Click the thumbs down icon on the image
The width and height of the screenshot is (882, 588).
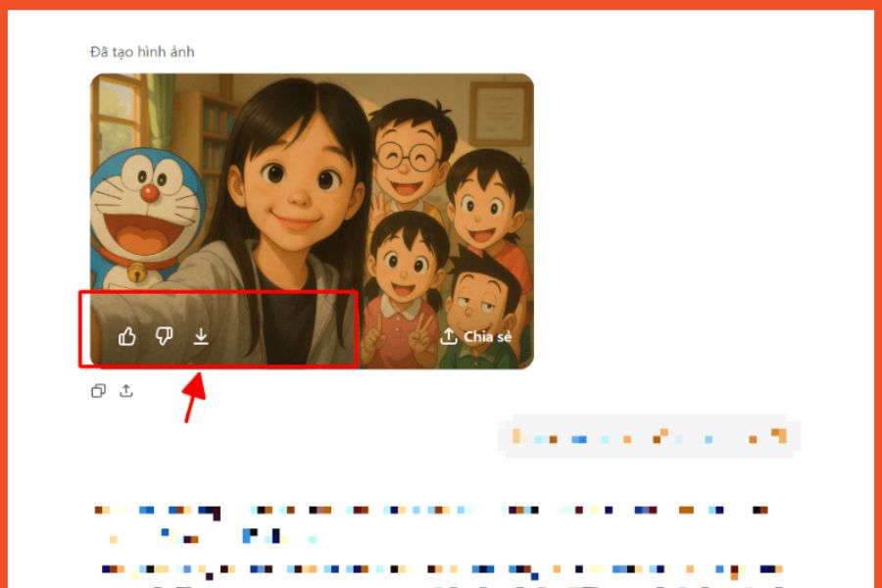[164, 336]
